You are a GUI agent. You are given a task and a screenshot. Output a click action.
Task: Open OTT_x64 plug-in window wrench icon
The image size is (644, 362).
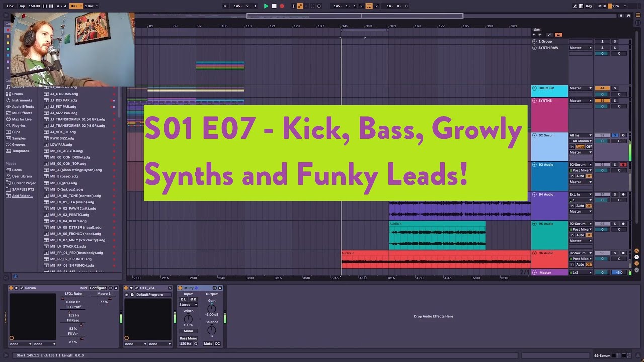[x=137, y=288]
